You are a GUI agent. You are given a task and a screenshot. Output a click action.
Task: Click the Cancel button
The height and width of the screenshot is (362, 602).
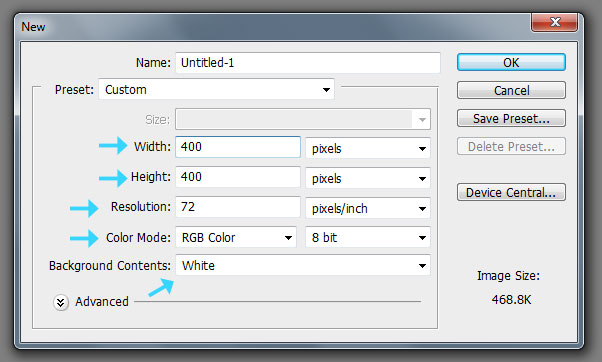click(x=511, y=90)
